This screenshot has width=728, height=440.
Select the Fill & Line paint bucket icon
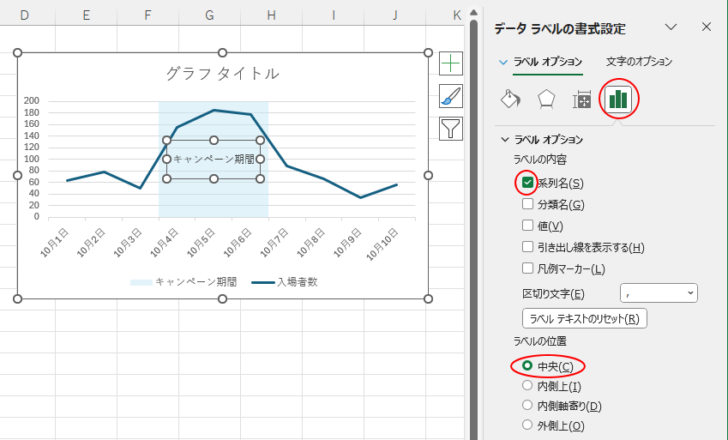[x=510, y=99]
